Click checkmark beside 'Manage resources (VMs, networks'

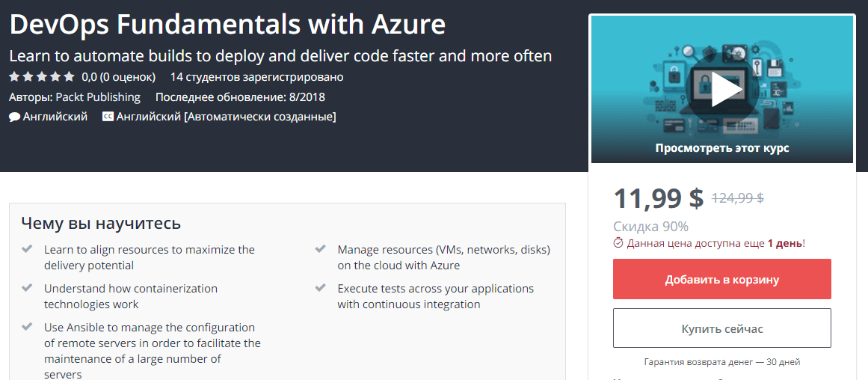(x=320, y=249)
